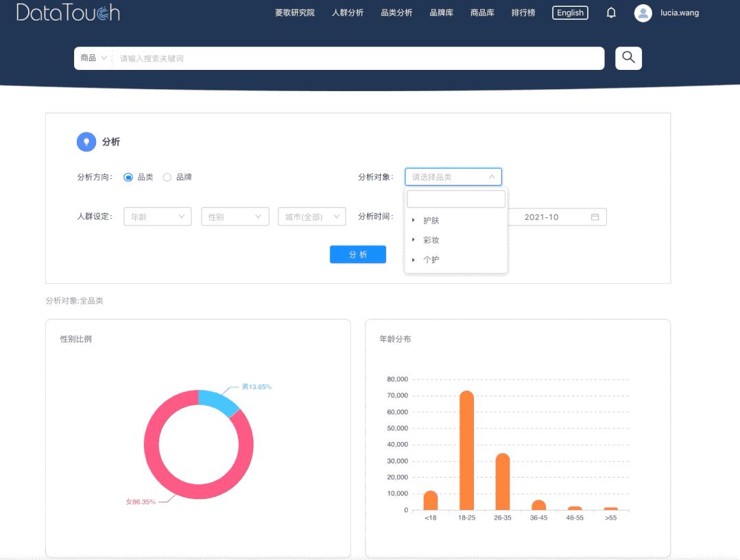The height and width of the screenshot is (560, 740).
Task: Select the 品类 radio button
Action: 128,177
